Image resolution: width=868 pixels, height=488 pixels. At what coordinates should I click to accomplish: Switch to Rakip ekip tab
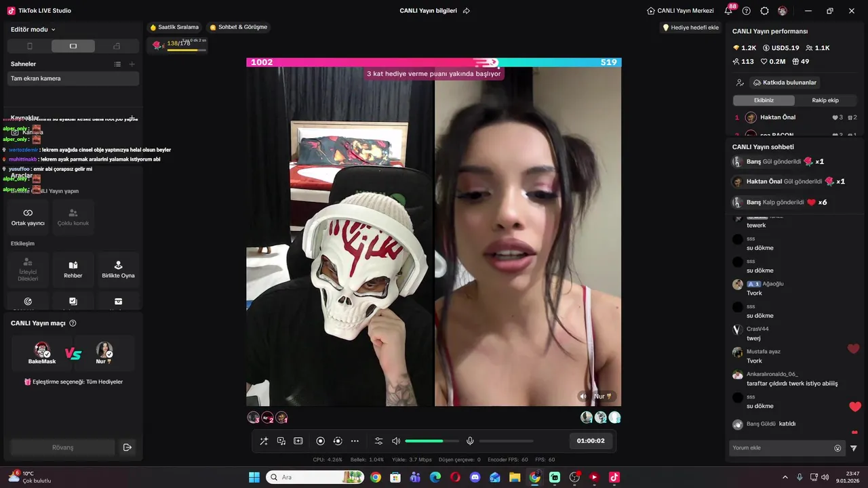pos(825,100)
